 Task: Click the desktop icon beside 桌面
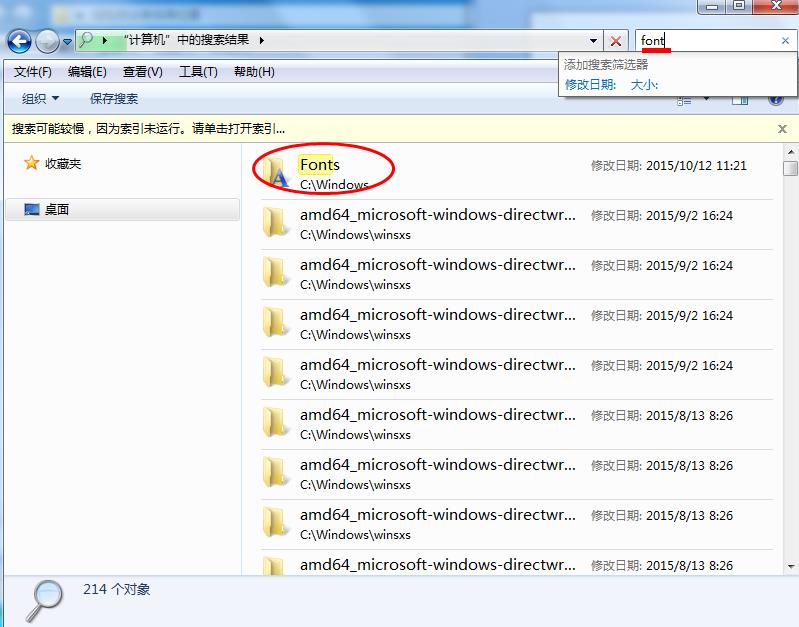[32, 210]
